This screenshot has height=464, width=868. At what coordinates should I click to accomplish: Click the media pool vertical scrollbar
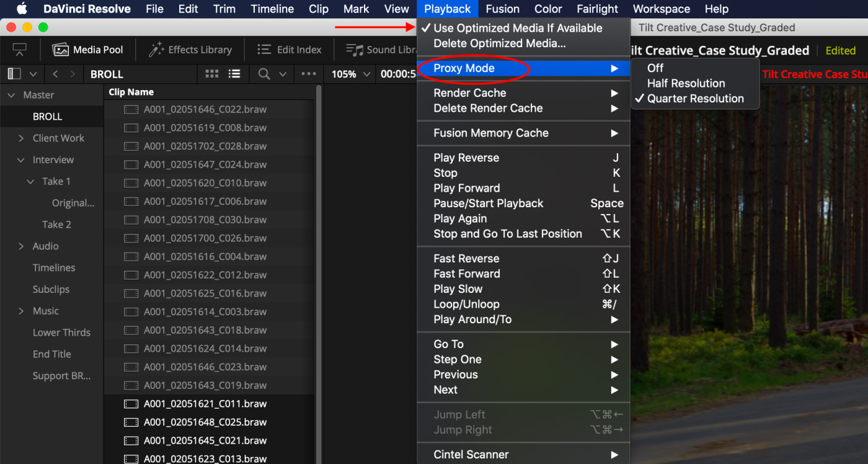(319, 273)
